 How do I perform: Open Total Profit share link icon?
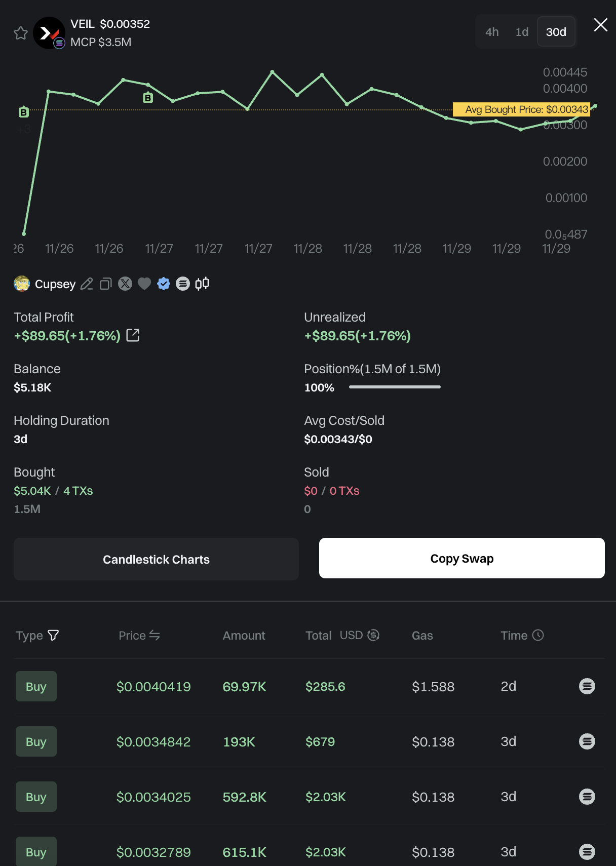(133, 335)
